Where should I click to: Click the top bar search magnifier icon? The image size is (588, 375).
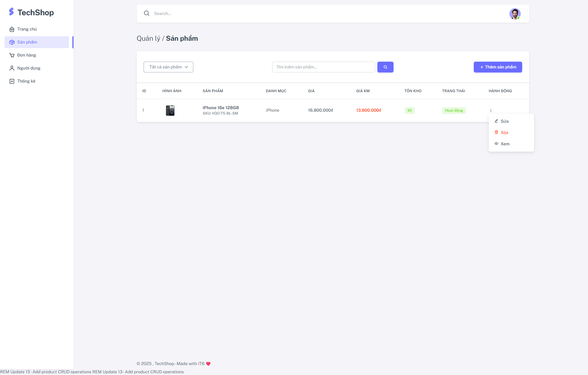pyautogui.click(x=146, y=13)
